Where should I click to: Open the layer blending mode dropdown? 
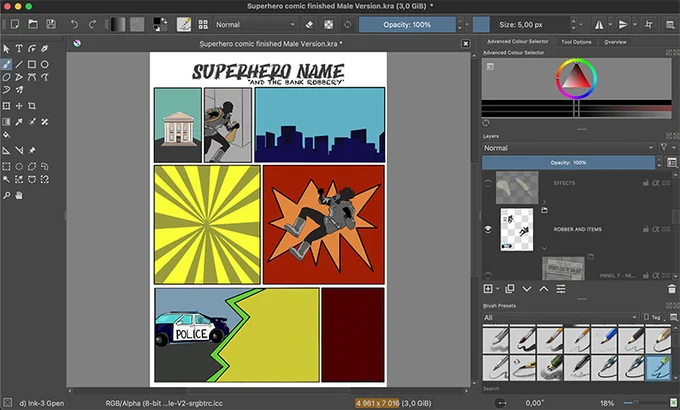click(569, 148)
